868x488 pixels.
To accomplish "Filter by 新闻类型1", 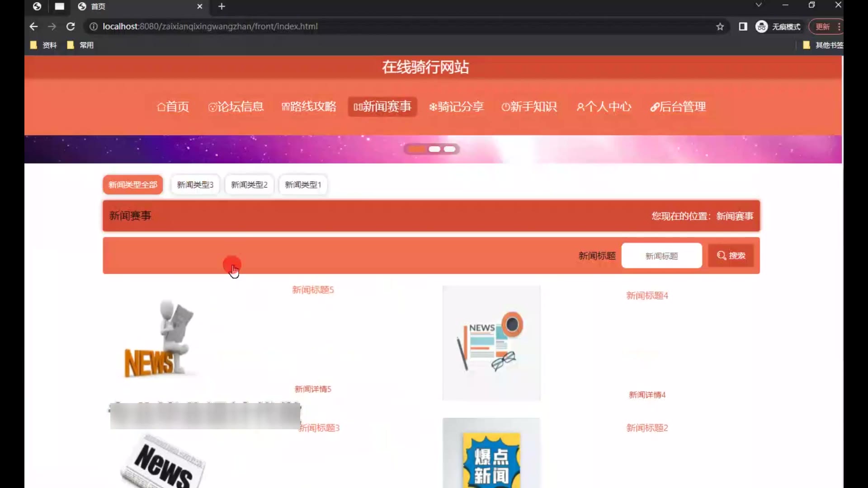I will (x=303, y=185).
